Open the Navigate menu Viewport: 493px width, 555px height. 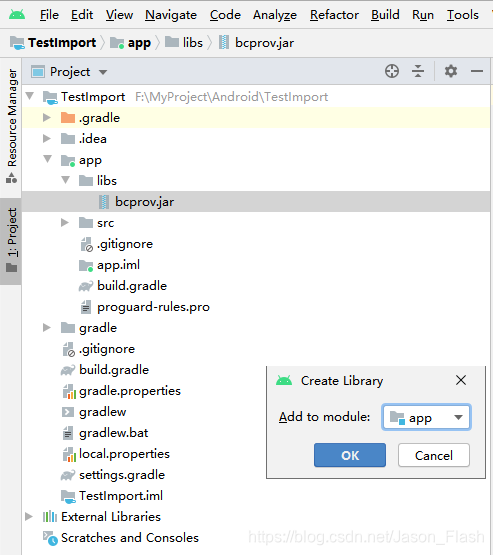pyautogui.click(x=171, y=15)
